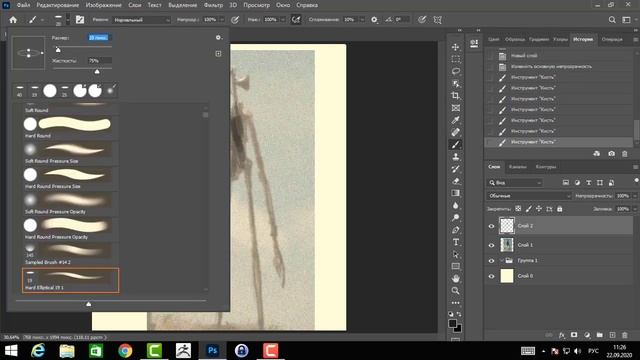This screenshot has width=640, height=360.
Task: Select the Healing Brush tool
Action: pos(456,132)
